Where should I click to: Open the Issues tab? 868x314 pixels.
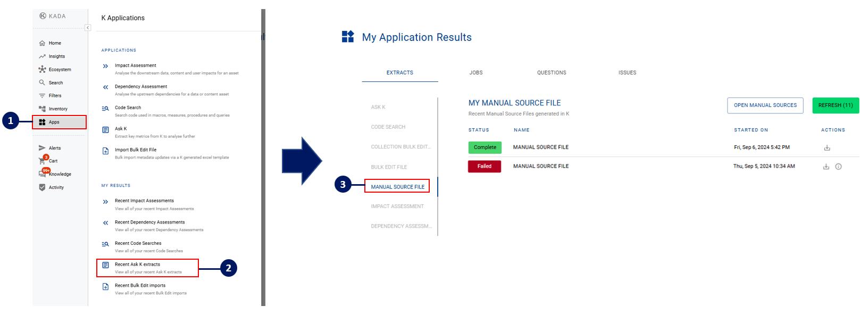627,72
